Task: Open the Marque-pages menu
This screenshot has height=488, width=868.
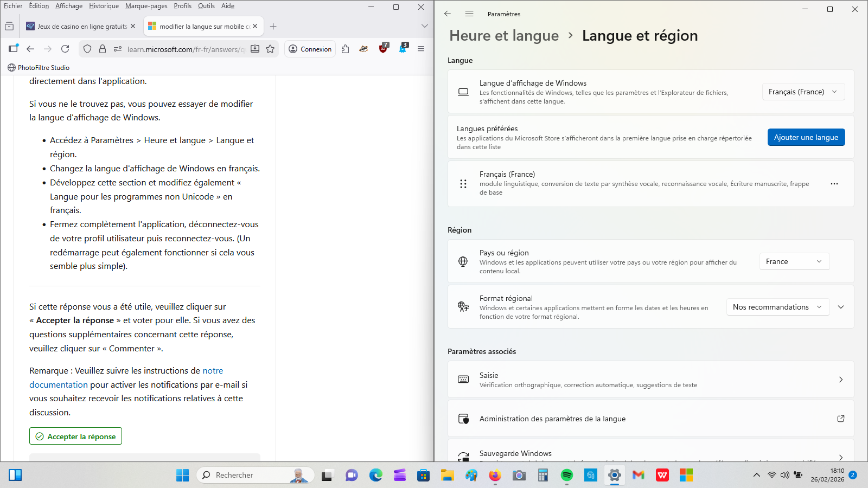Action: pos(146,6)
